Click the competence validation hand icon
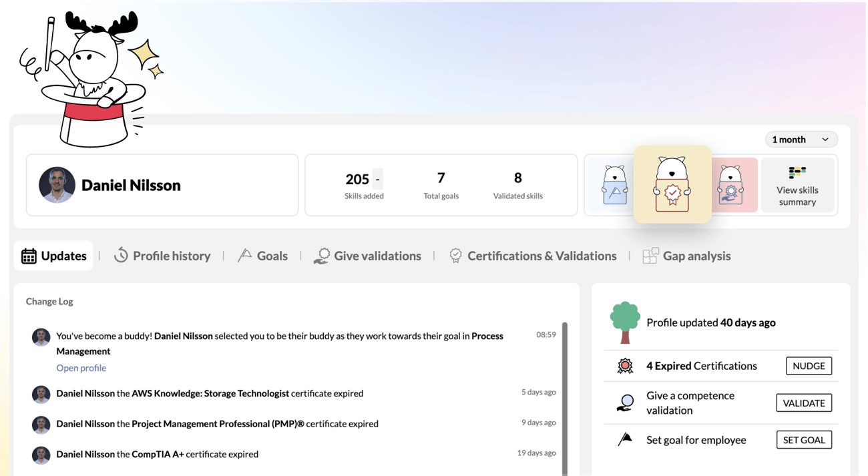Screen dimensions: 868x476 point(625,403)
